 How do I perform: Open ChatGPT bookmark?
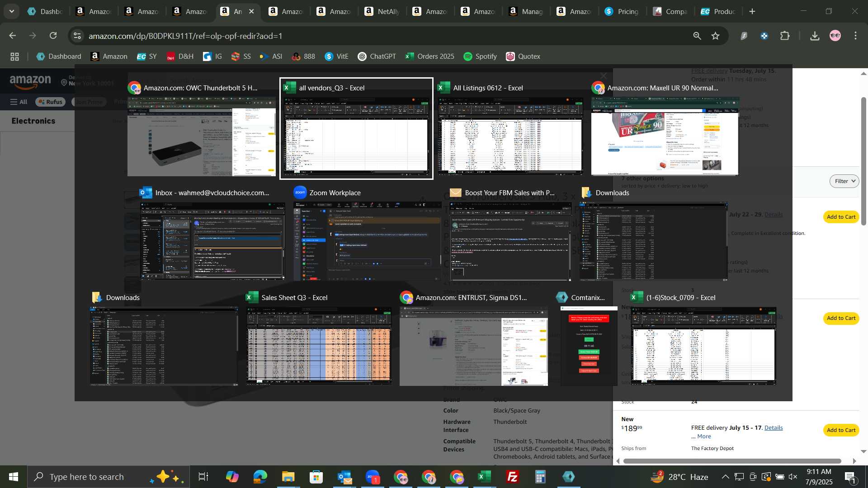click(377, 56)
